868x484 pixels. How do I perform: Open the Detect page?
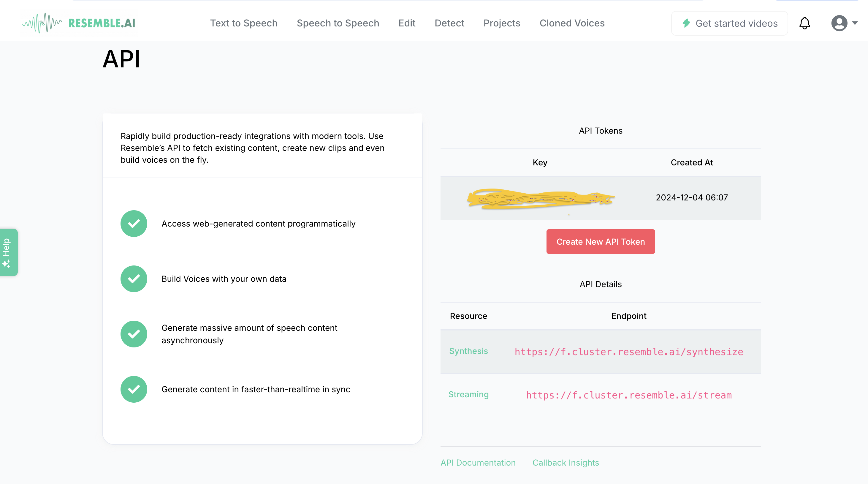tap(449, 23)
